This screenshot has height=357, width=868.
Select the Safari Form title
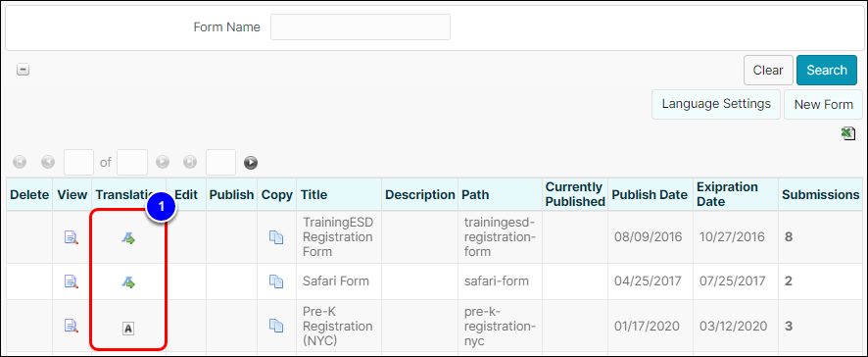[336, 281]
